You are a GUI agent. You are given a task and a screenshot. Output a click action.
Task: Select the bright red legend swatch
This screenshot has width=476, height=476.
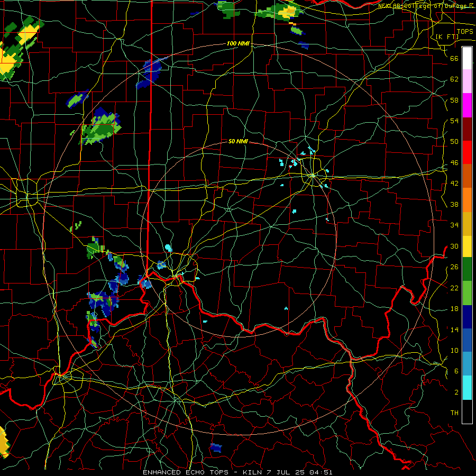(467, 152)
